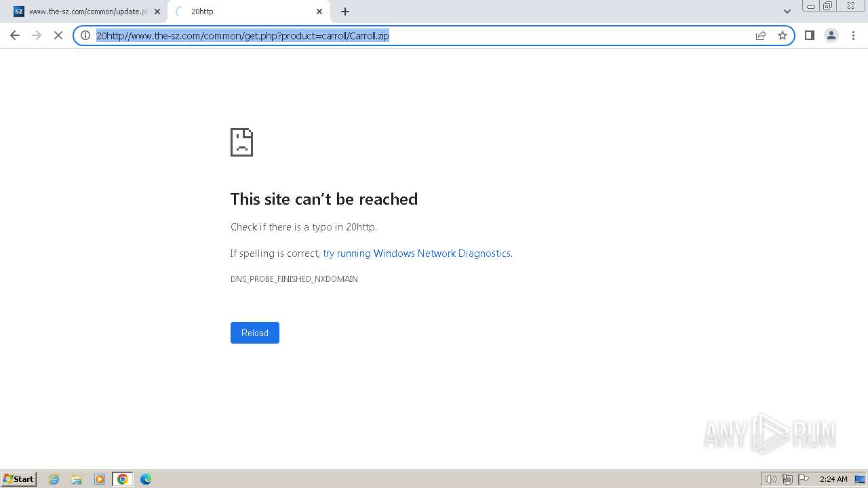
Task: Go back to the previous page
Action: [15, 35]
